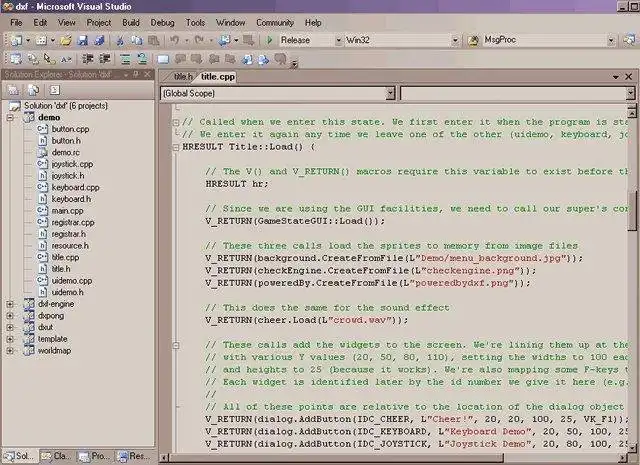Screen dimensions: 640x465
Task: Open the active files list arrow in editor
Action: click(616, 77)
